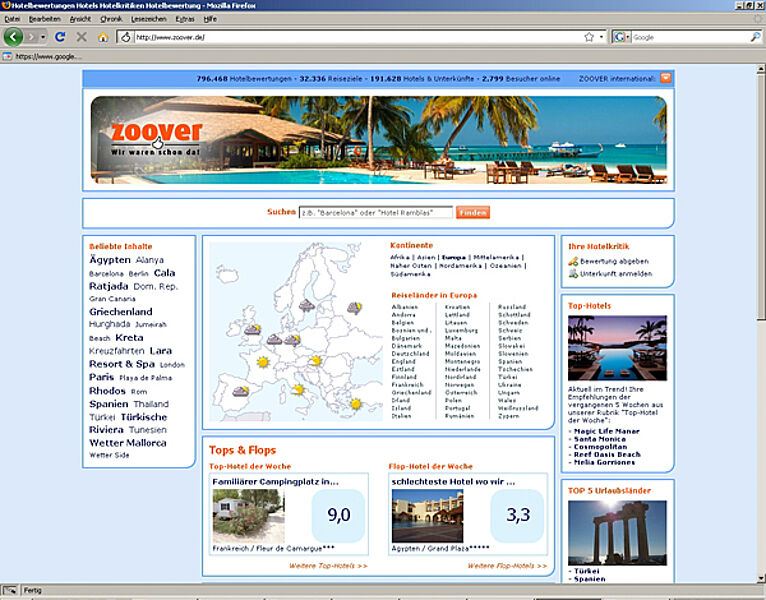Image resolution: width=766 pixels, height=600 pixels.
Task: Click the stop loading button
Action: pyautogui.click(x=81, y=37)
